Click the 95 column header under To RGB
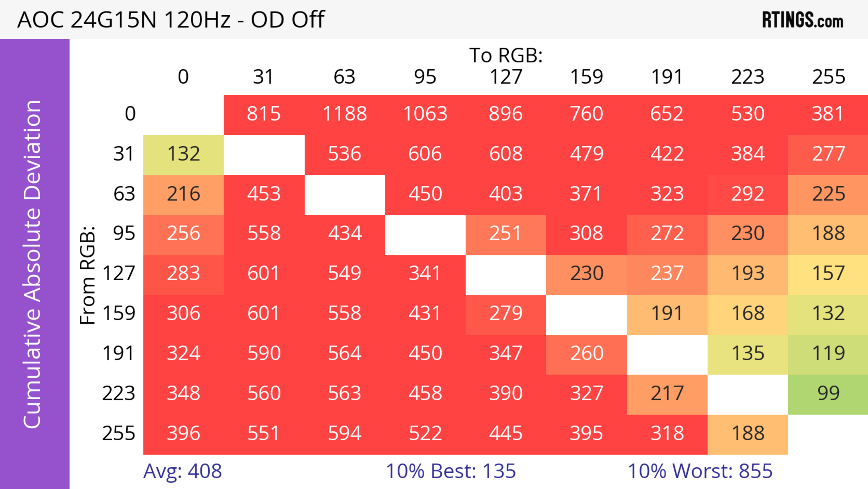Image resolution: width=868 pixels, height=489 pixels. pos(425,77)
